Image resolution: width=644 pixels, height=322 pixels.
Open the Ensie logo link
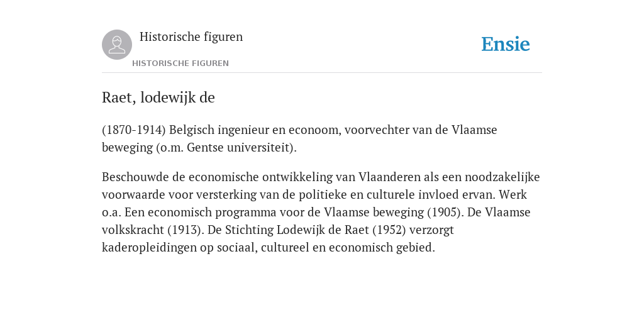tap(506, 45)
